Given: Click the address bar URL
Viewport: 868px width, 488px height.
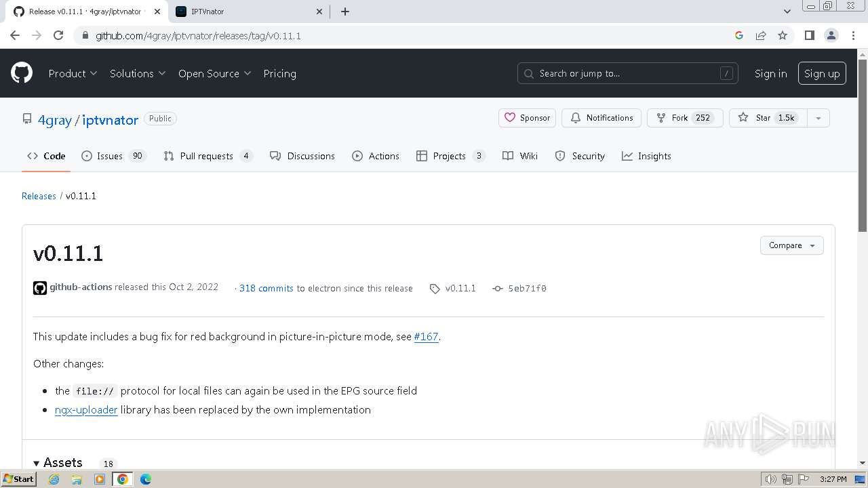Looking at the screenshot, I should [199, 35].
